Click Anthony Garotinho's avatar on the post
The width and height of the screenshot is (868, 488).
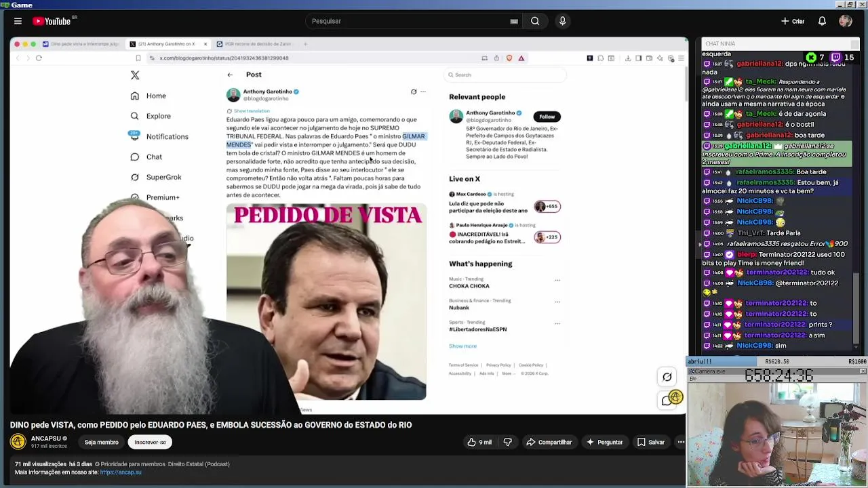tap(233, 94)
